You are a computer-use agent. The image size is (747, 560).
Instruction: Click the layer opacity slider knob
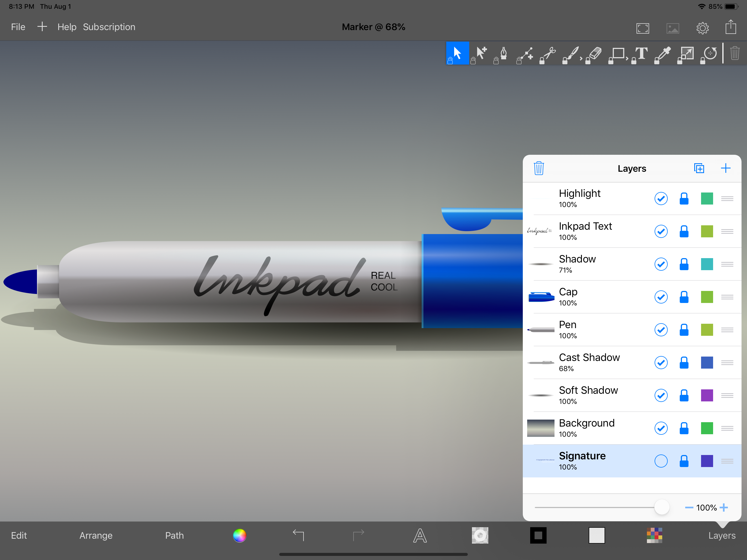point(662,507)
